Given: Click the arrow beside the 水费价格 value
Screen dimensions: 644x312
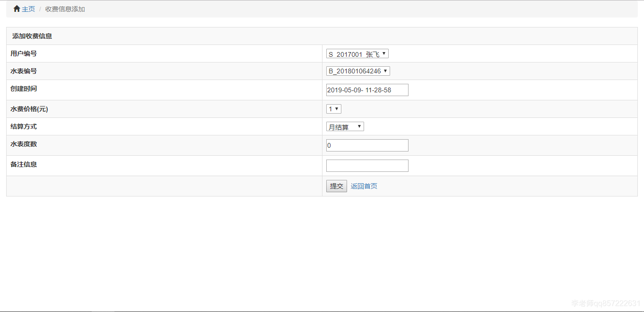Looking at the screenshot, I should 337,108.
